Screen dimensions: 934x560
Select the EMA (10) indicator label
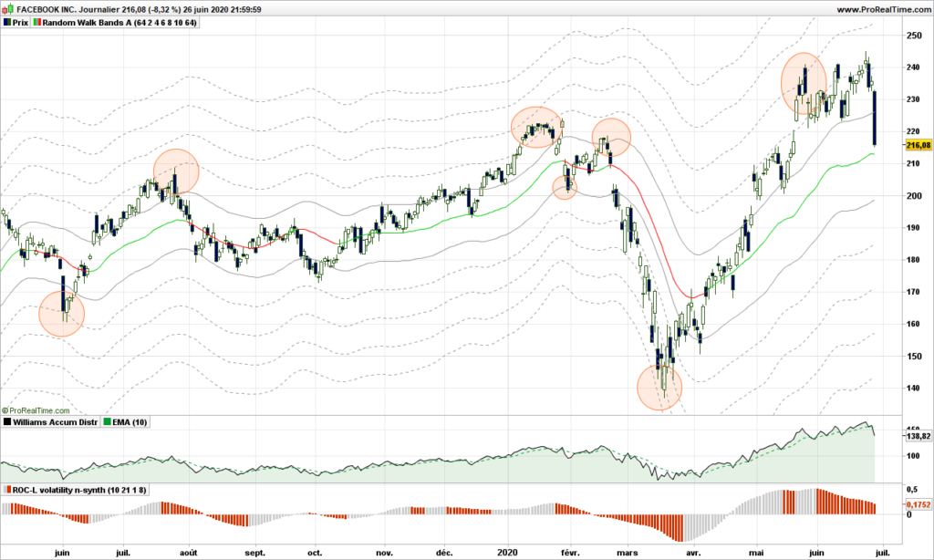tap(130, 422)
